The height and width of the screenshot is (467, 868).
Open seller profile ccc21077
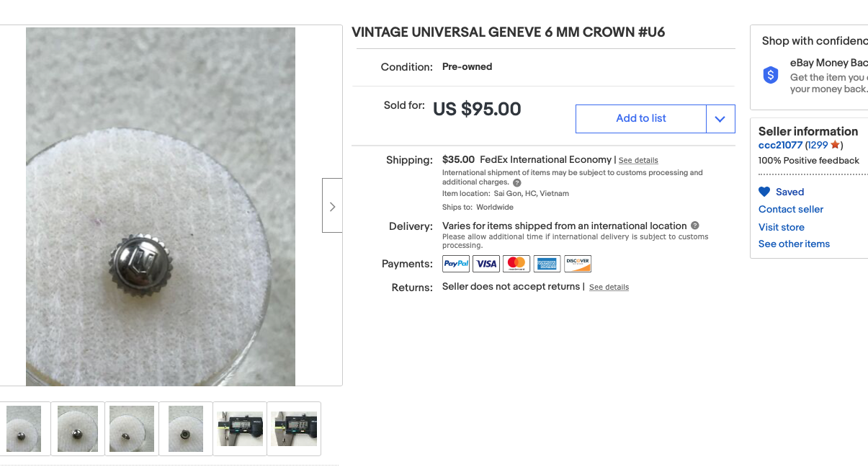coord(780,145)
